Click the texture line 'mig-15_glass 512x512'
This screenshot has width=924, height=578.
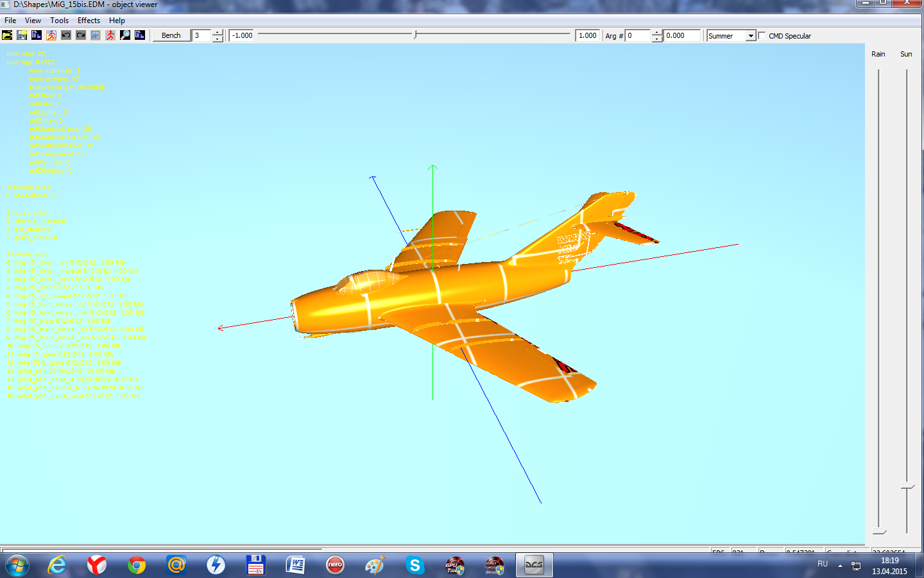click(x=58, y=321)
